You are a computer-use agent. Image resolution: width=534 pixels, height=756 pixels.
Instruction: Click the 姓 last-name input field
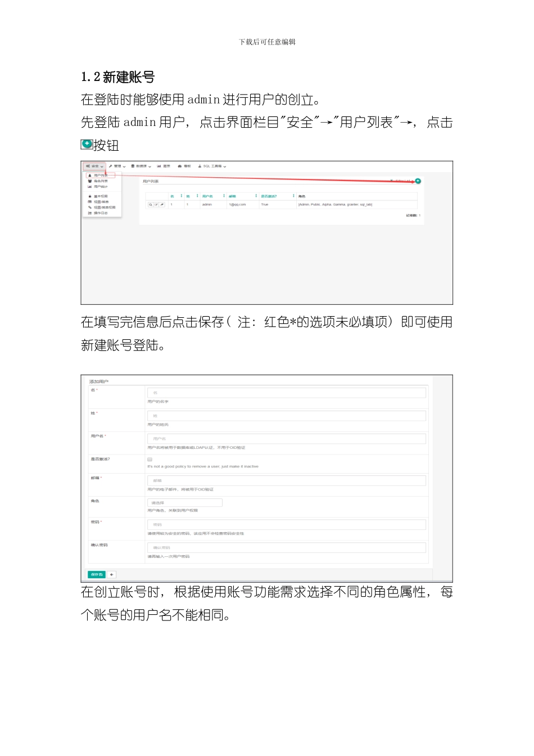[x=287, y=416]
